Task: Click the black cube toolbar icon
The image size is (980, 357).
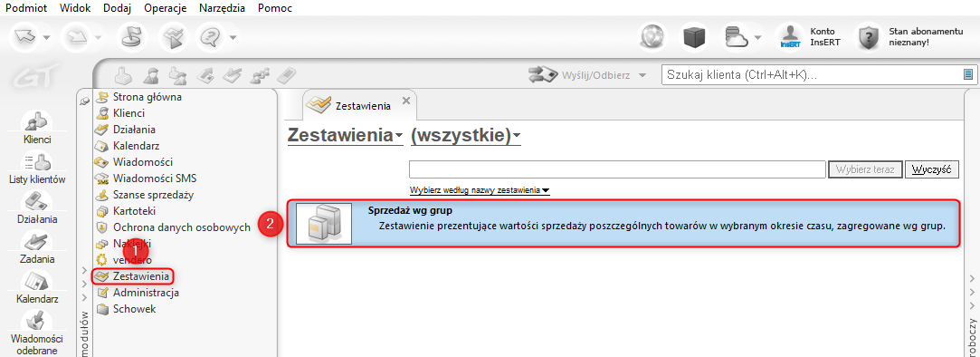Action: (x=694, y=37)
